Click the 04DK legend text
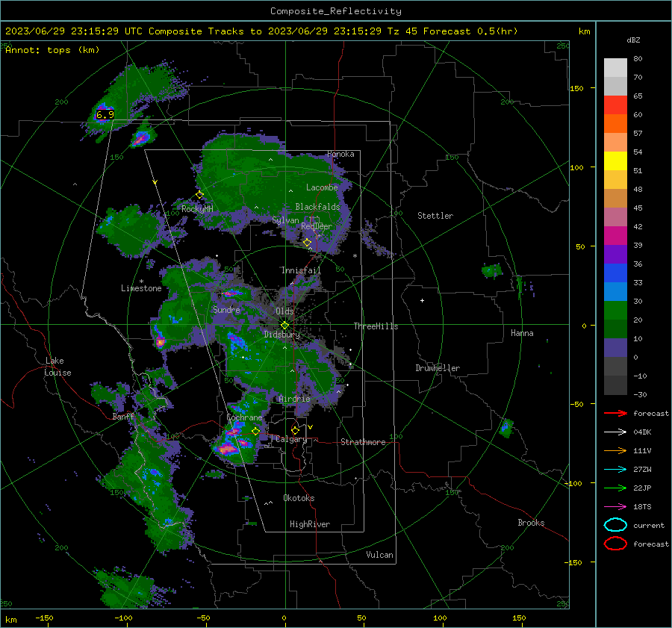Screen dimensions: 672x628 642,432
